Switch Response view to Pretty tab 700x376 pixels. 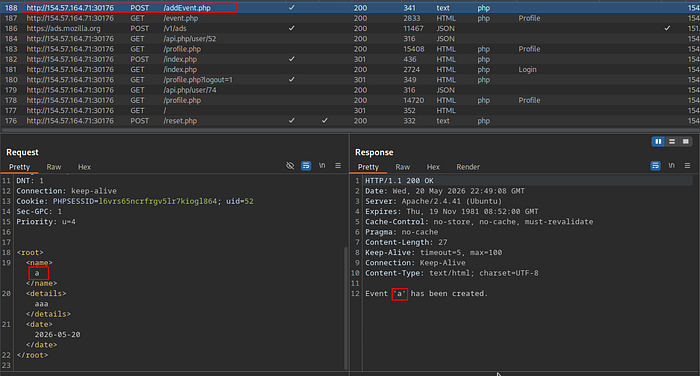(x=368, y=167)
